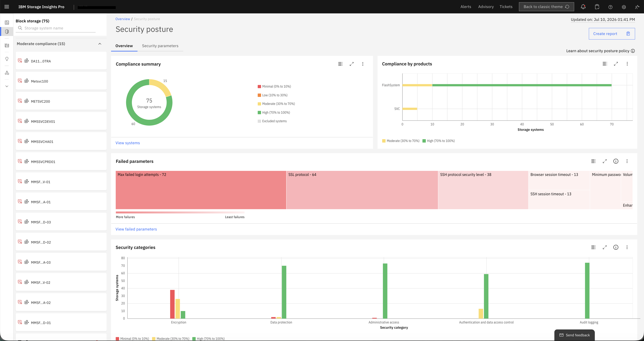644x341 pixels.
Task: Collapse the Moderate compliance (15) group
Action: coord(100,44)
